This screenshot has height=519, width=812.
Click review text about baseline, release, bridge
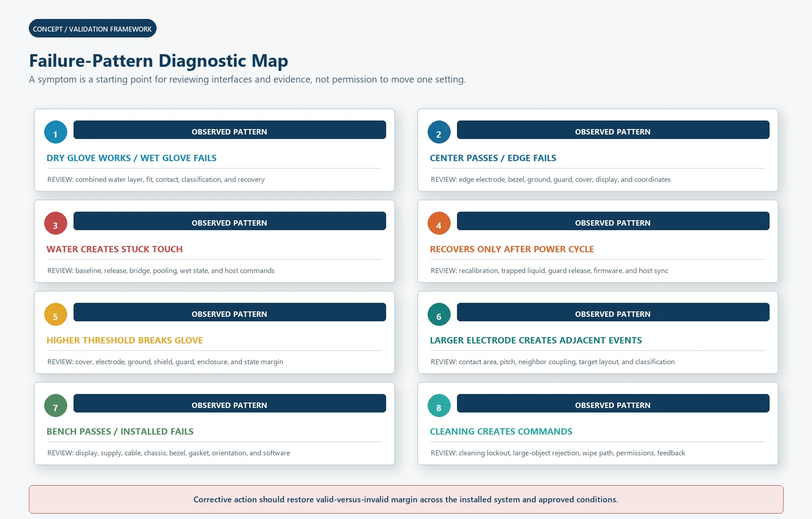(161, 271)
